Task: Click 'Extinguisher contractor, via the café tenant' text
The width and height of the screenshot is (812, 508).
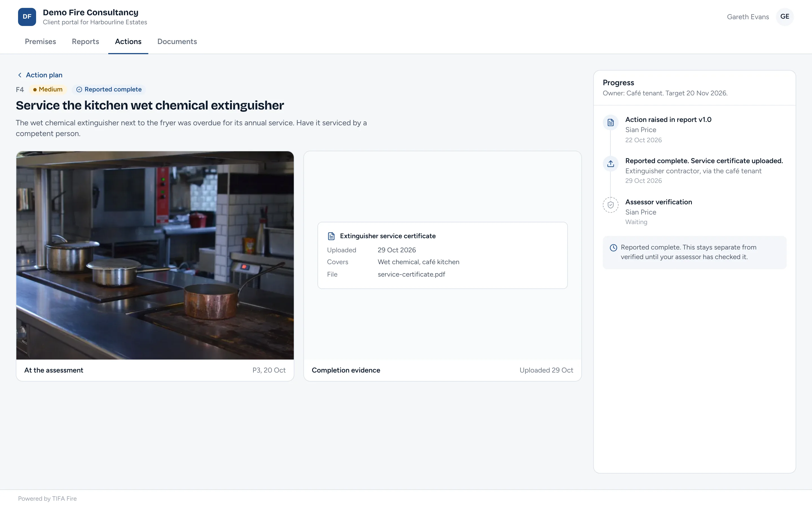Action: pyautogui.click(x=693, y=171)
